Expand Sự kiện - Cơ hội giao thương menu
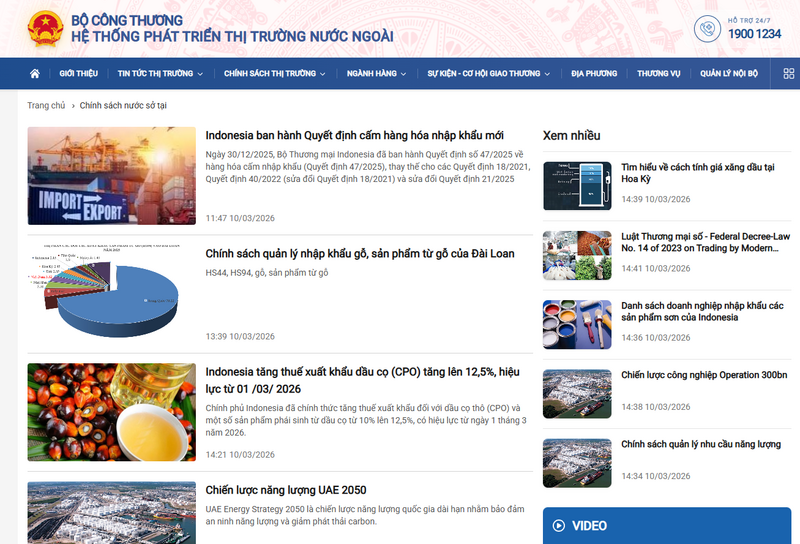This screenshot has width=800, height=544. point(489,73)
